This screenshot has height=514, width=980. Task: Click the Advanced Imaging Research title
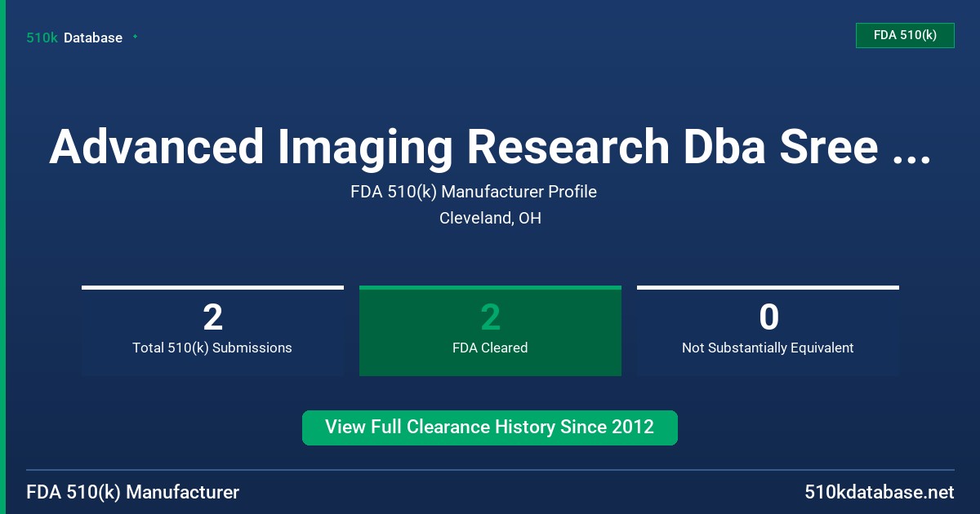click(x=490, y=147)
